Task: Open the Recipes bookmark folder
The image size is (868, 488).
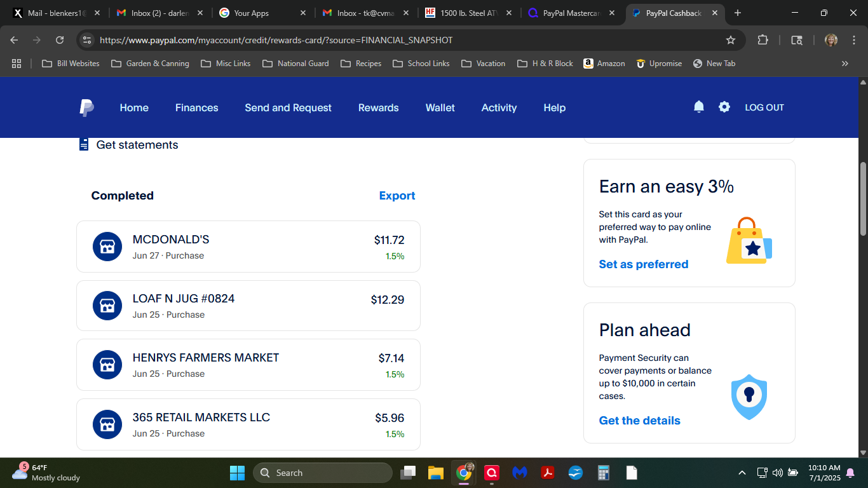Action: point(361,64)
